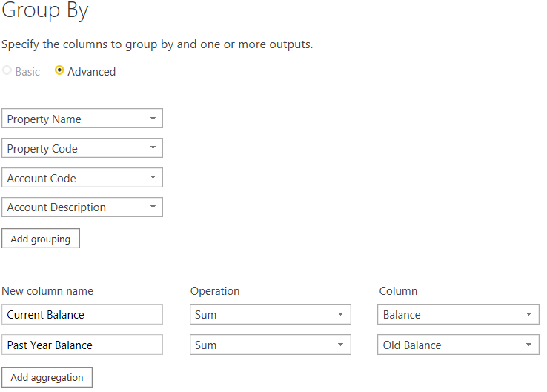
Task: Click the 'New column name' header label
Action: point(47,291)
